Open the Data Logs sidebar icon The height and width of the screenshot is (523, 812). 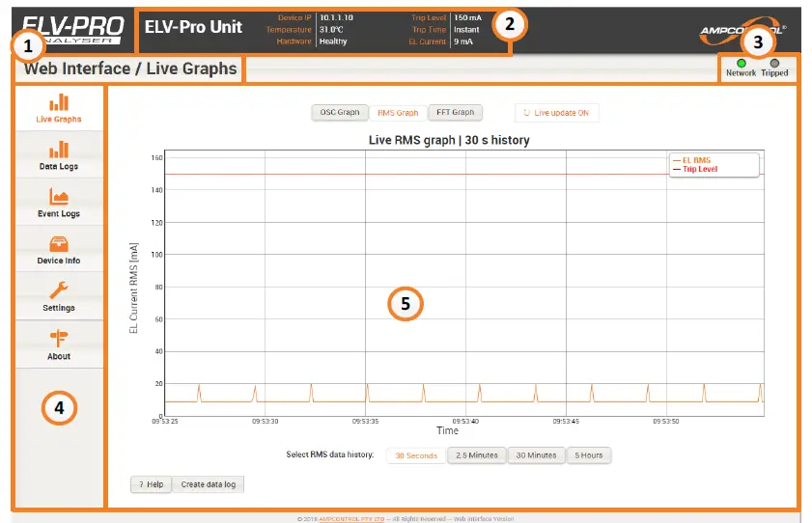[59, 149]
